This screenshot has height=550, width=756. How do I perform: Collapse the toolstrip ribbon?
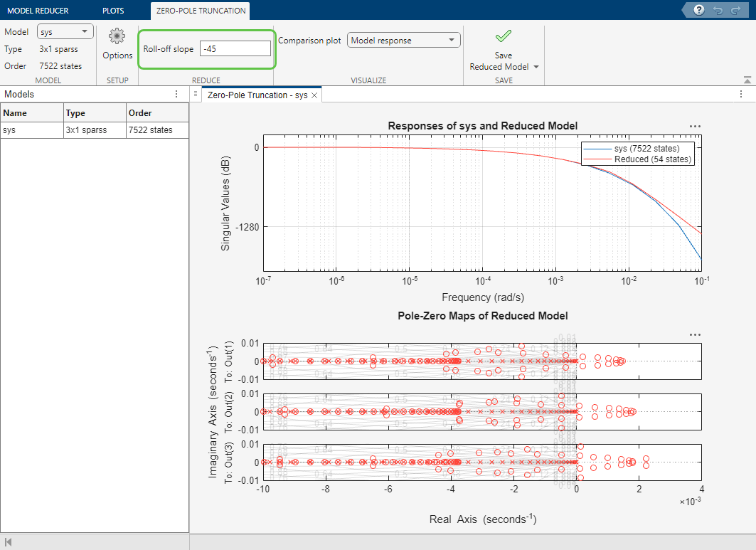[x=747, y=80]
